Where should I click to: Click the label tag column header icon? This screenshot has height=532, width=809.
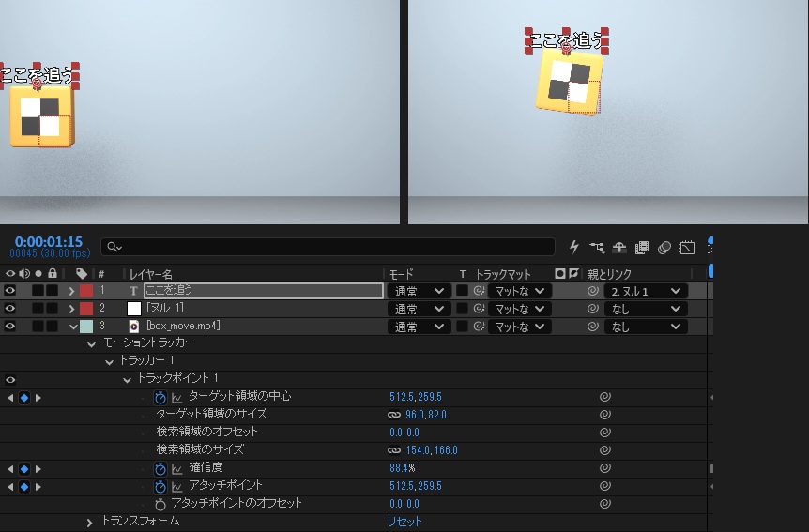81,273
